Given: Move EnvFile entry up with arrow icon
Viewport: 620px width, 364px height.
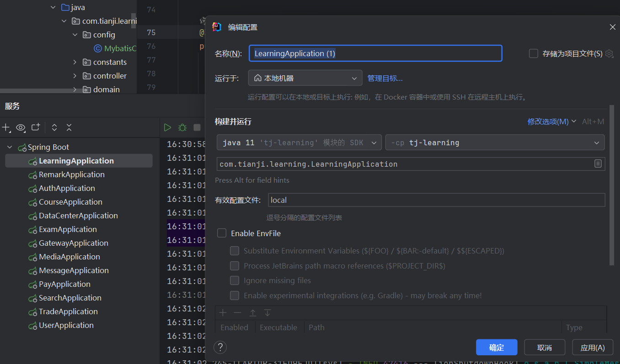Looking at the screenshot, I should coord(252,313).
